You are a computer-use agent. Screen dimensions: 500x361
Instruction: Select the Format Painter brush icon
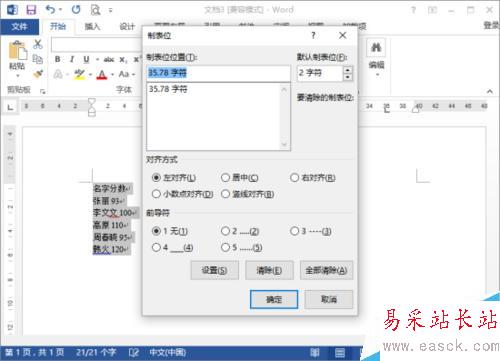38,74
